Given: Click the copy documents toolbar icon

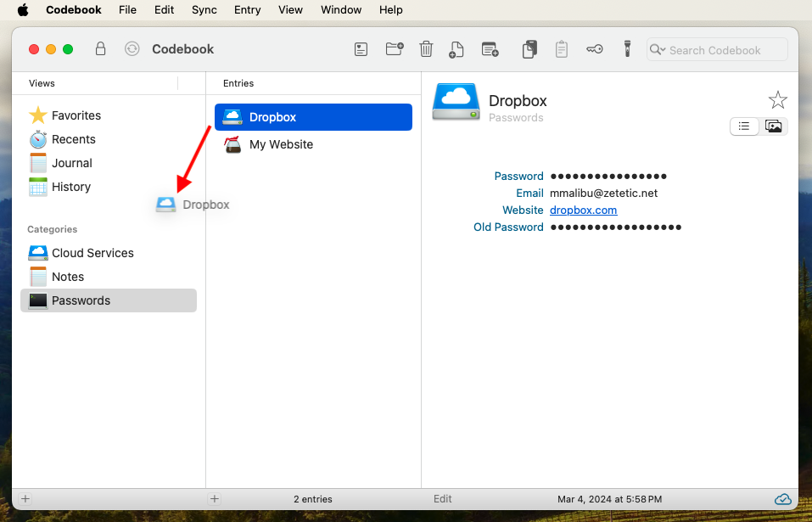Looking at the screenshot, I should 529,49.
